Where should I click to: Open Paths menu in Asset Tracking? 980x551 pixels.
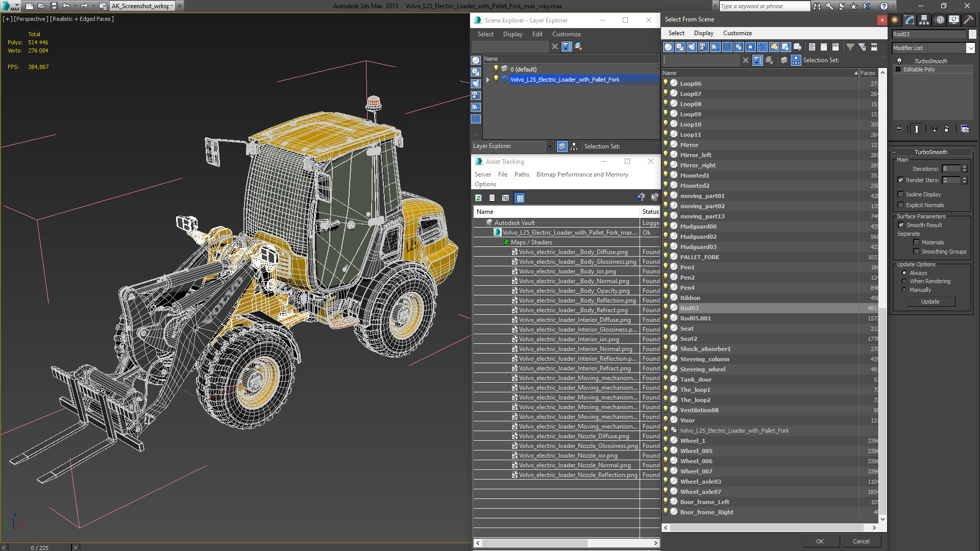click(522, 174)
